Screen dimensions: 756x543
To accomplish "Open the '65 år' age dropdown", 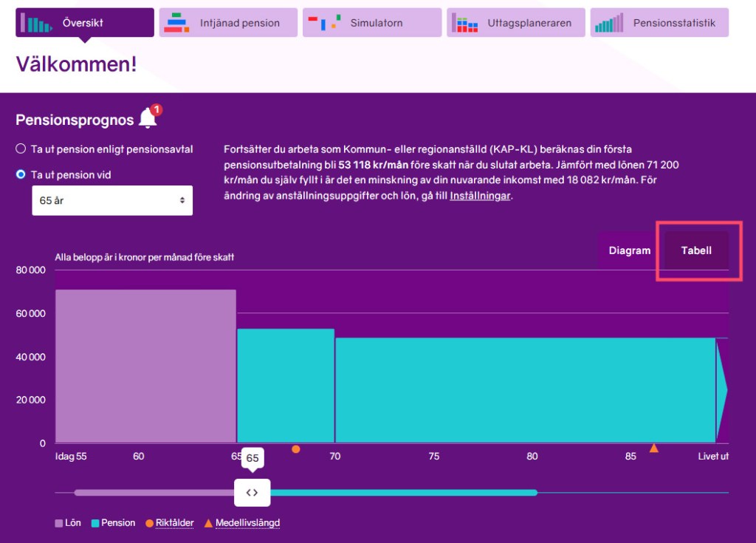I will pos(112,200).
